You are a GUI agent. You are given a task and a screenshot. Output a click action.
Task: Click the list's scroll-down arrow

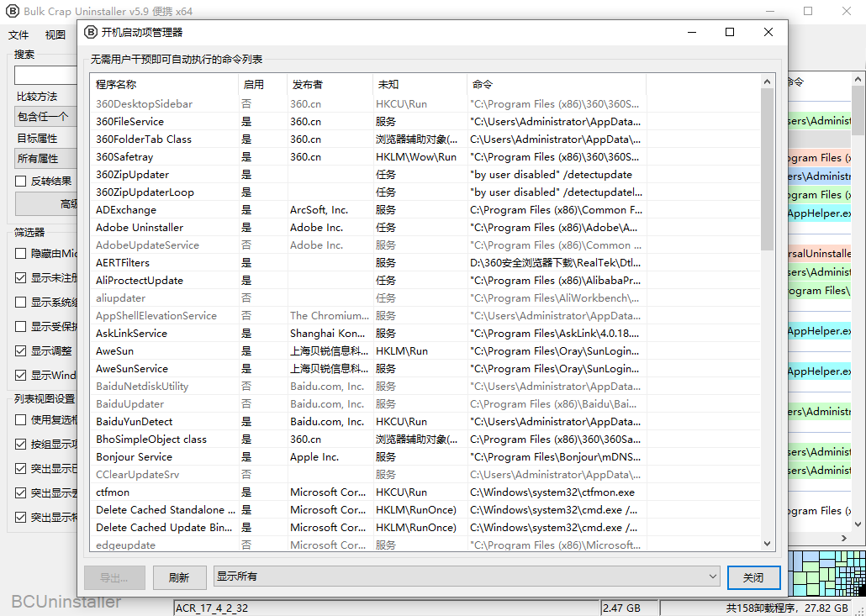(767, 545)
